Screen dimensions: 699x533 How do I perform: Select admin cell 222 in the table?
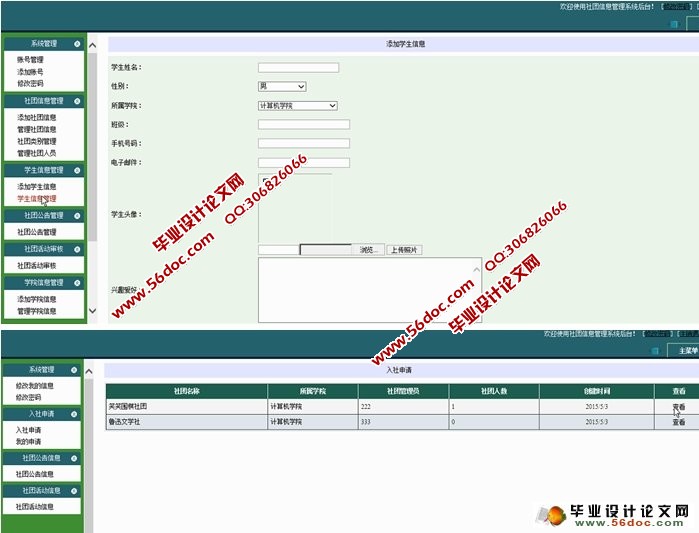click(x=403, y=406)
